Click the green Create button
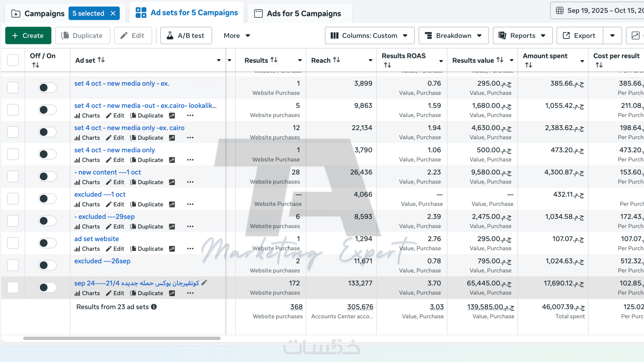The height and width of the screenshot is (362, 644). 28,36
